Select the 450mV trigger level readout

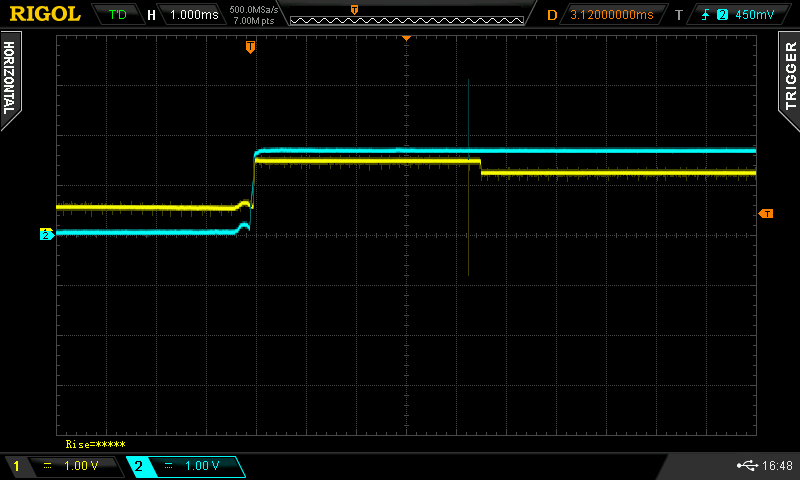click(754, 14)
